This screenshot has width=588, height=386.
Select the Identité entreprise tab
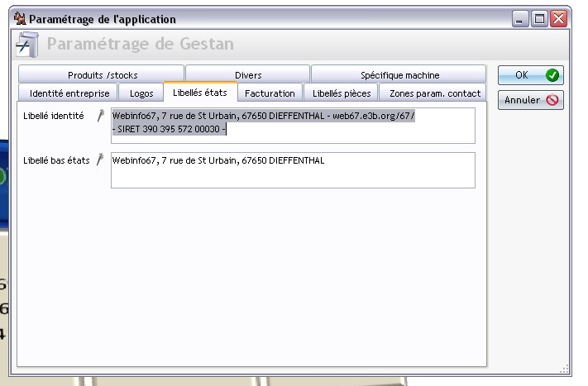(x=69, y=93)
